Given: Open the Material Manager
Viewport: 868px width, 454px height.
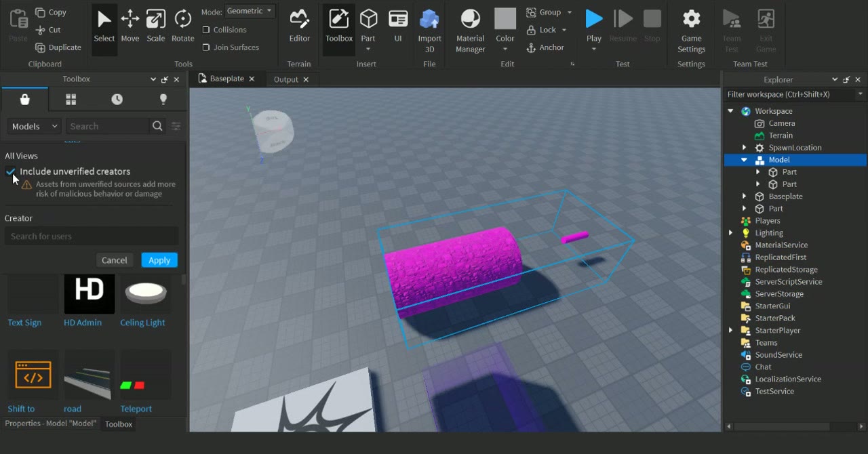Looking at the screenshot, I should tap(471, 30).
